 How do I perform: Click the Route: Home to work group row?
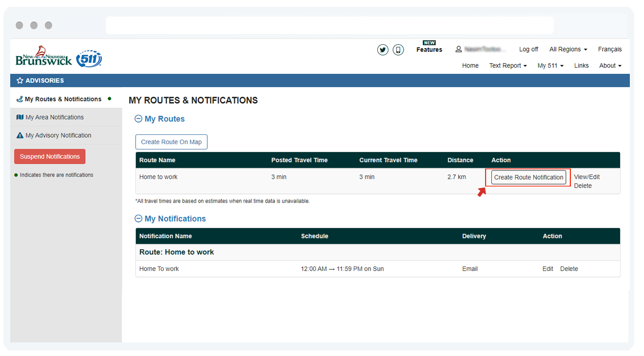[x=378, y=252]
